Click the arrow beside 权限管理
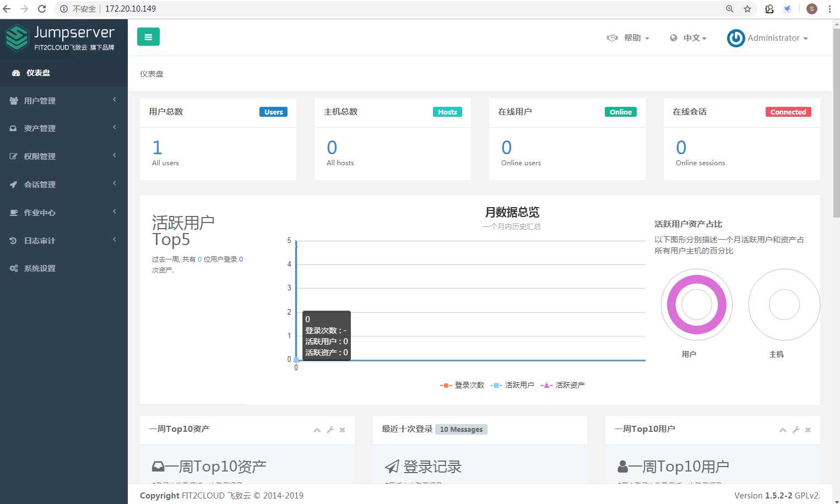The width and height of the screenshot is (840, 504). pyautogui.click(x=115, y=155)
